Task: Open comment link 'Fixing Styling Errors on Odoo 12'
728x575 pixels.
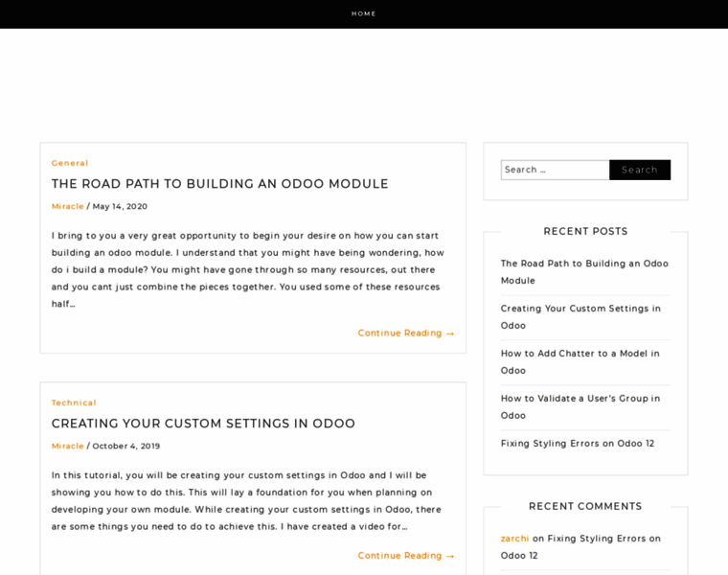Action: 580,547
